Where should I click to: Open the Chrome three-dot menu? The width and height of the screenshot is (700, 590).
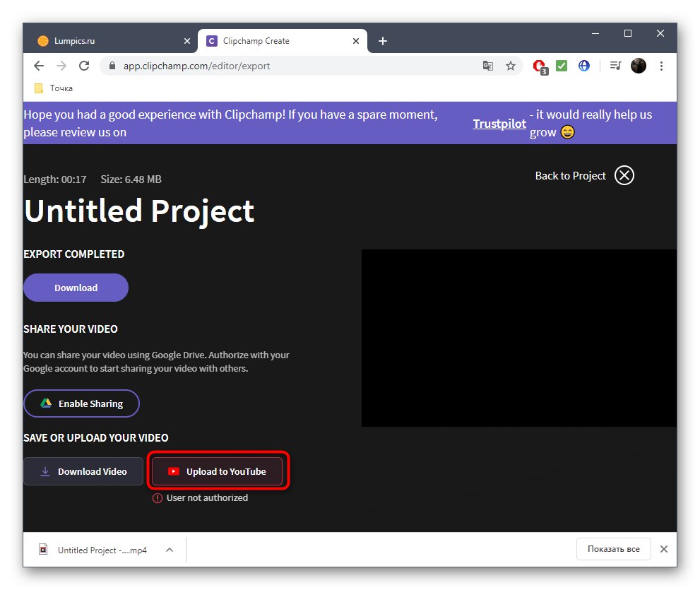coord(661,65)
